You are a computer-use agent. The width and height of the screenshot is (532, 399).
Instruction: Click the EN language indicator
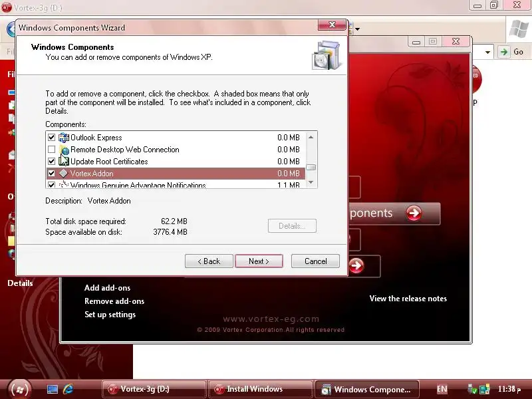click(442, 389)
